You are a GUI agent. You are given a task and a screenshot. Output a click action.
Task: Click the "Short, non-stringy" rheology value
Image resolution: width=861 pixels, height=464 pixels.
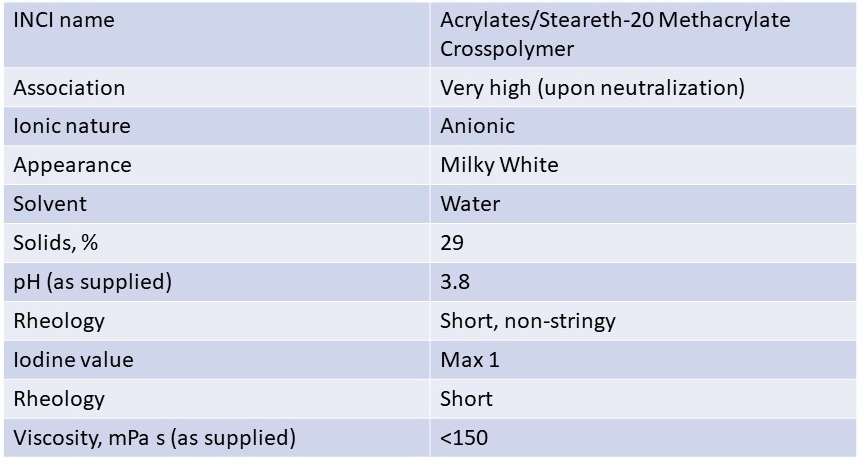pyautogui.click(x=527, y=321)
